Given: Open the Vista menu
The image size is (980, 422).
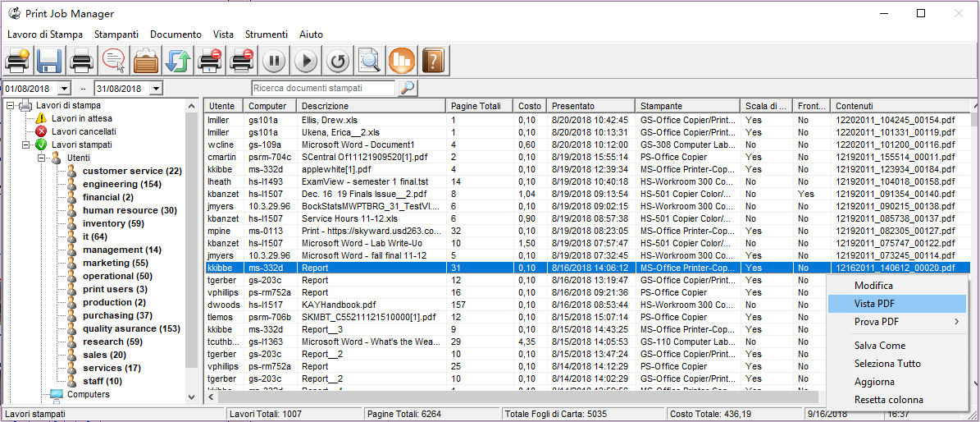Looking at the screenshot, I should coord(223,34).
